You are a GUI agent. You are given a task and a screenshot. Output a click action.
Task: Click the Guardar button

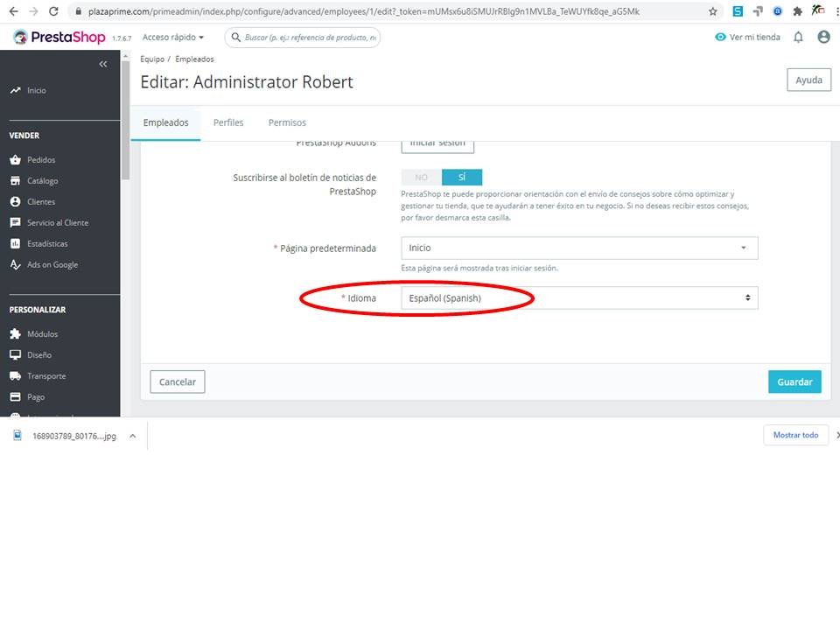pyautogui.click(x=794, y=382)
